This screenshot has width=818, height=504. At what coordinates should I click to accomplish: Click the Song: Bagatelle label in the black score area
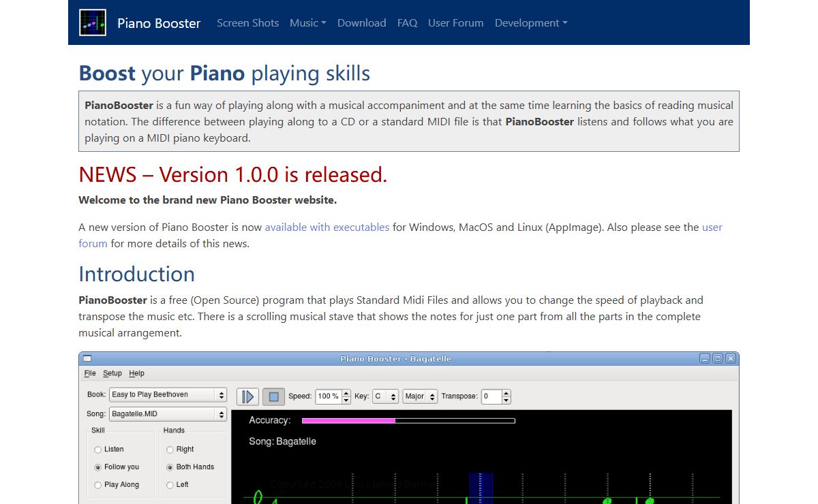coord(283,441)
